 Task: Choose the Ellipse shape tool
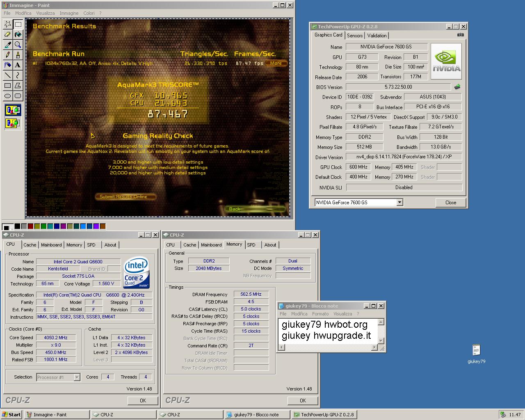tap(8, 96)
